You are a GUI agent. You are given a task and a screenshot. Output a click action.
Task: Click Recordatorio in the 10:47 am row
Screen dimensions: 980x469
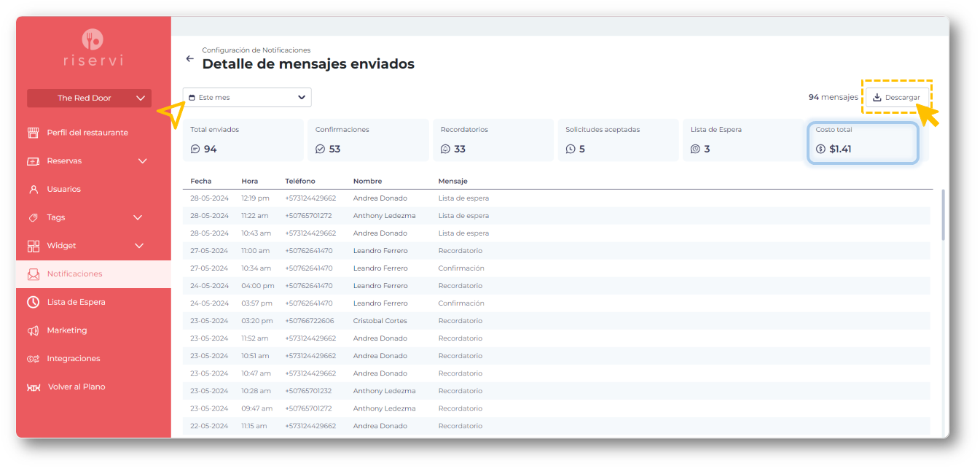[460, 373]
